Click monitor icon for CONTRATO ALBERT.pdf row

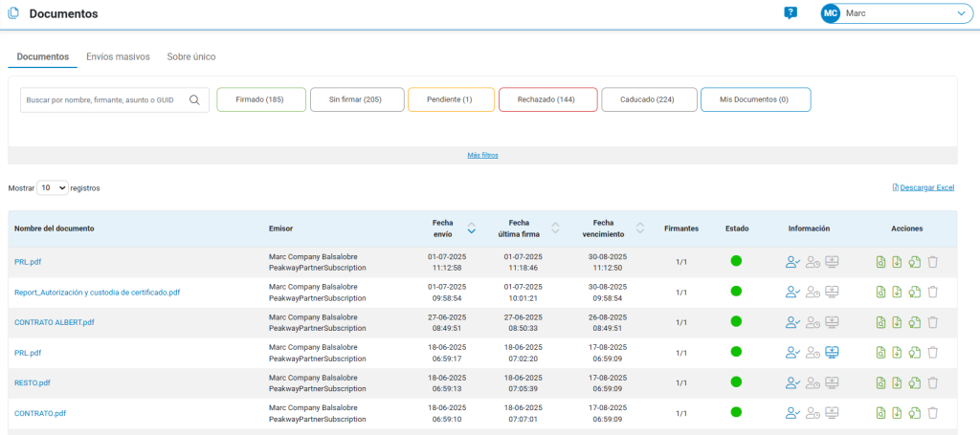(x=832, y=322)
